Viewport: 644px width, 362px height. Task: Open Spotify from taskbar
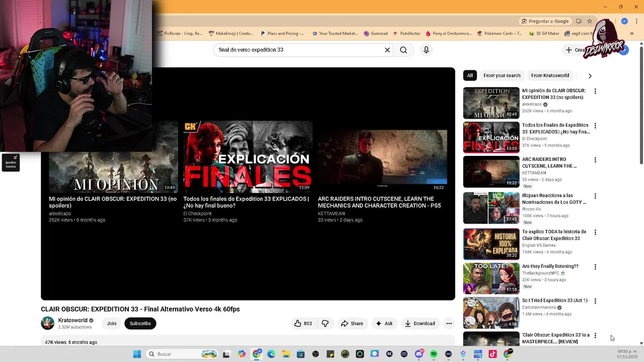(434, 354)
